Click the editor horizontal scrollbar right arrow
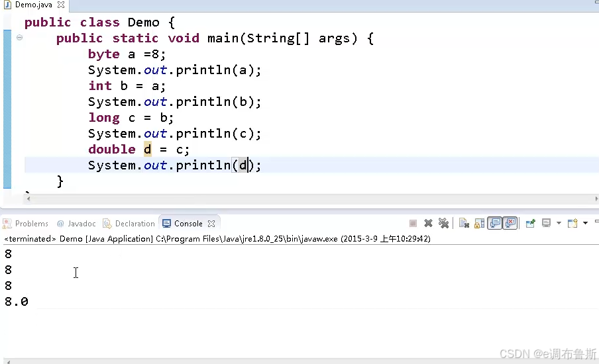 596,199
